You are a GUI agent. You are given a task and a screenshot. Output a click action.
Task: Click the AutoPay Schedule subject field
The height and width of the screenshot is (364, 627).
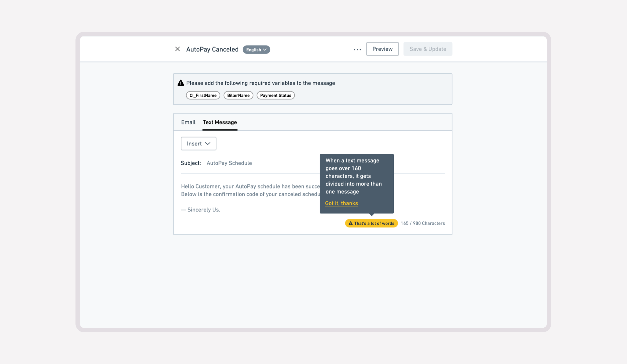[229, 163]
